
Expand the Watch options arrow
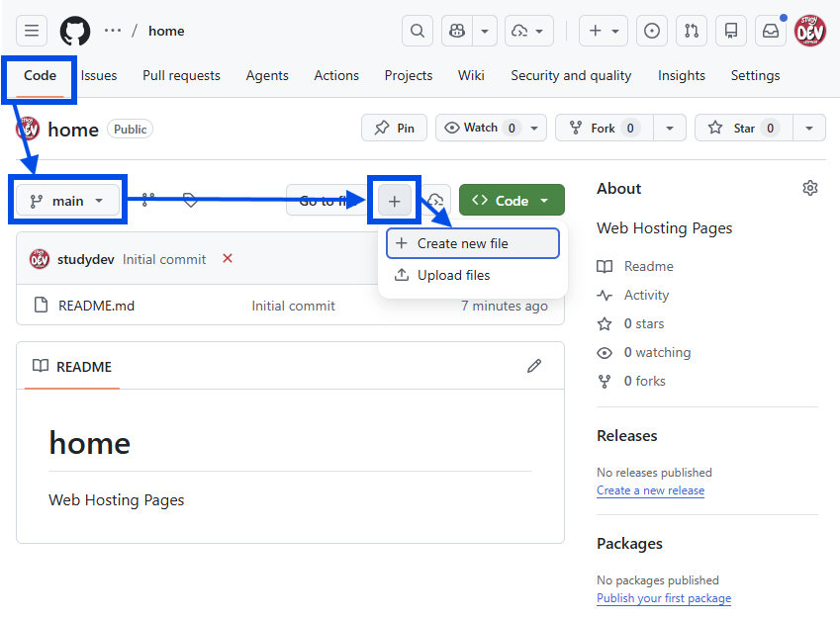[534, 128]
